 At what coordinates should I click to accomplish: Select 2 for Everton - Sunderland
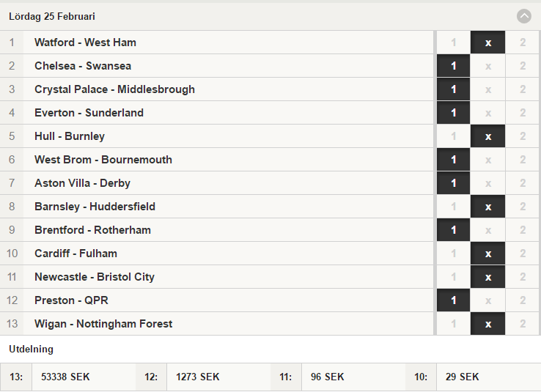tap(523, 113)
